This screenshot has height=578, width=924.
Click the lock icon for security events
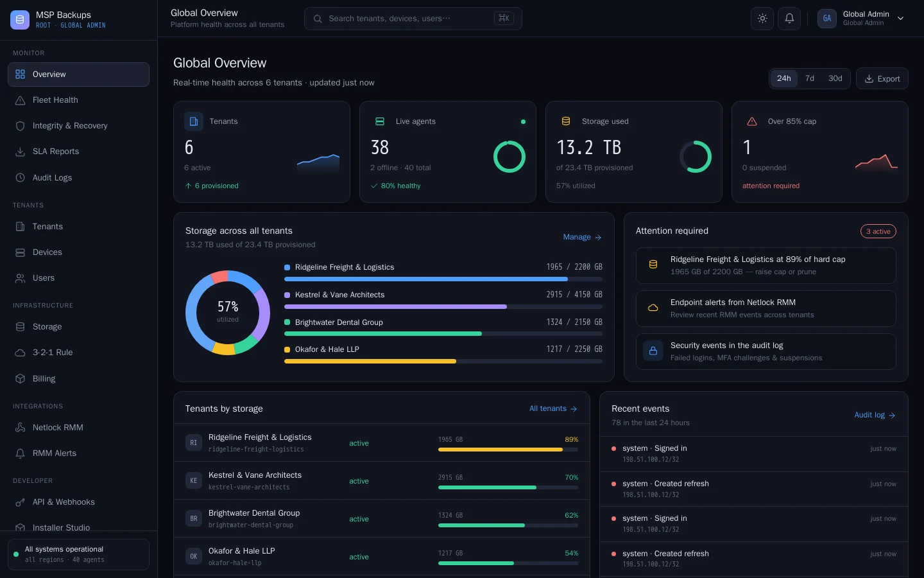tap(653, 351)
